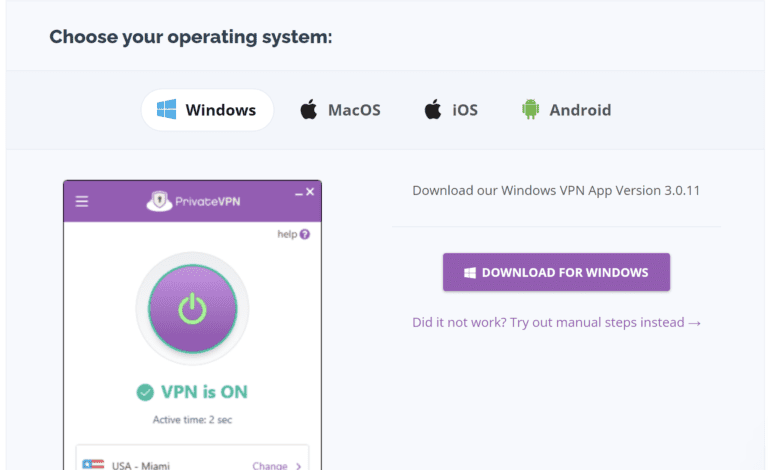Click the Apple logo next to iOS
Screen dimensions: 768x470
click(x=433, y=110)
